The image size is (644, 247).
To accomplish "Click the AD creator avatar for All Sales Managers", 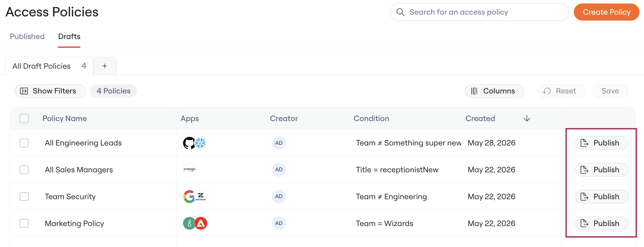I will 279,170.
